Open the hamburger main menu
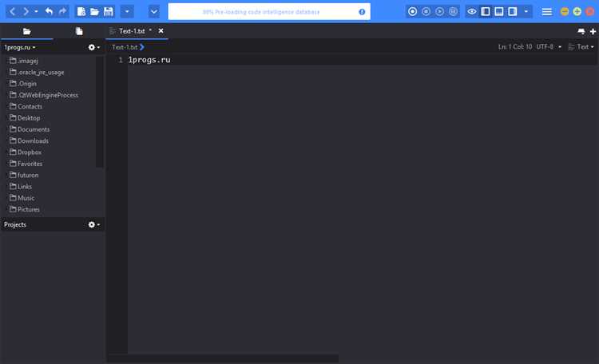Viewport: 599px width, 364px height. pyautogui.click(x=546, y=12)
